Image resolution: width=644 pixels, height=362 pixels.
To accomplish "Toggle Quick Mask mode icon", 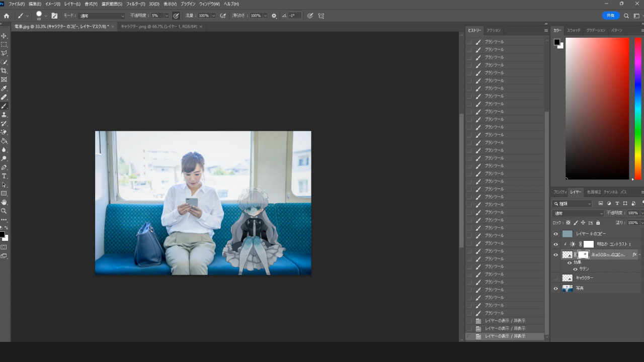I will (4, 247).
